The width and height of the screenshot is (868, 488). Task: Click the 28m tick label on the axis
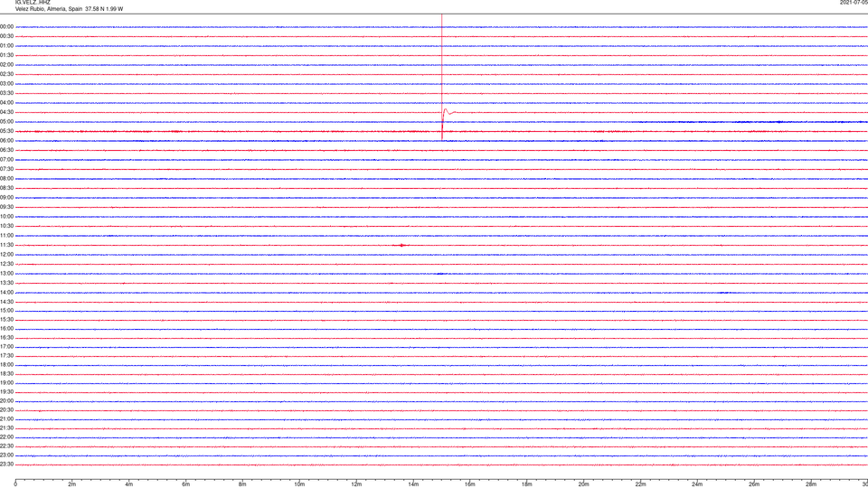tap(811, 484)
